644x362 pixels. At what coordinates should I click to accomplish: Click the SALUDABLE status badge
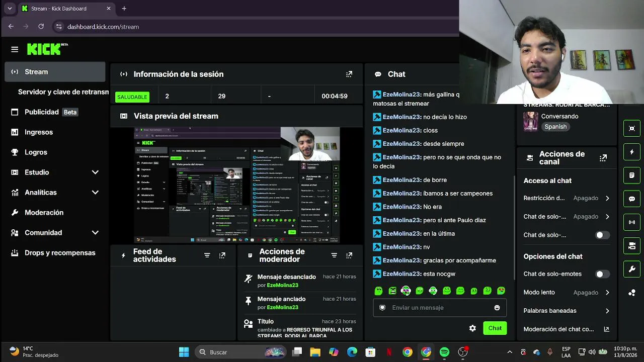point(132,97)
